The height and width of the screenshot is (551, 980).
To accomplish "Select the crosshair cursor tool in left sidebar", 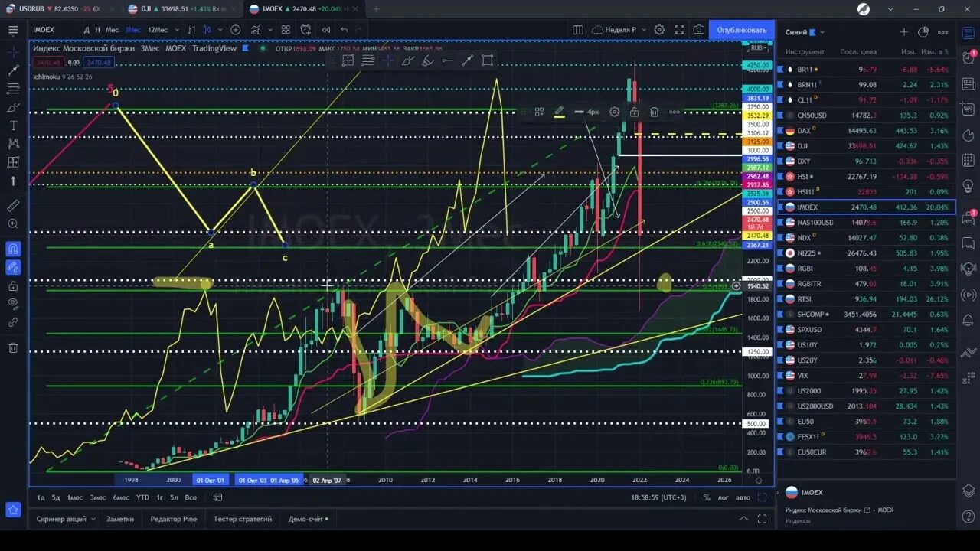I will pyautogui.click(x=13, y=52).
